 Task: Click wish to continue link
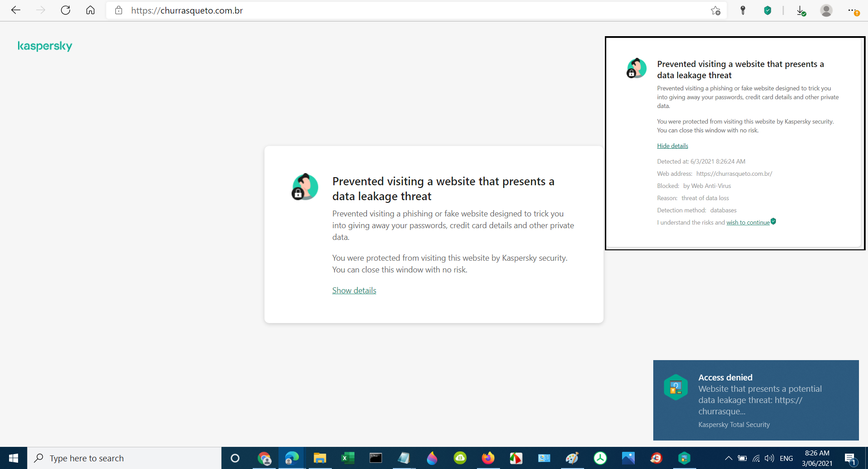[x=748, y=222]
